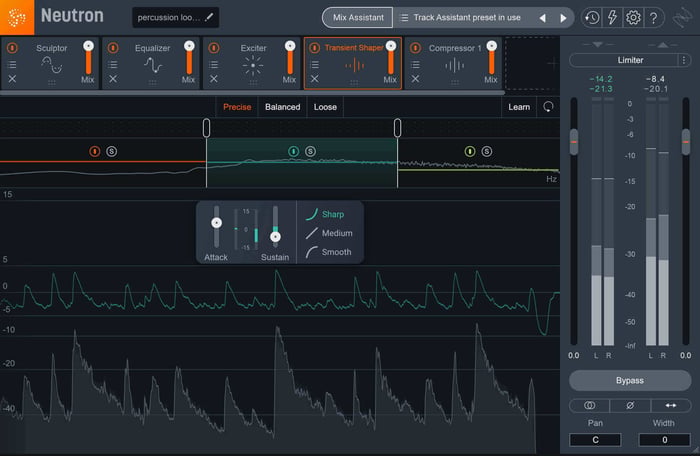Viewport: 700px width, 456px height.
Task: Open the undo history icon
Action: tap(592, 18)
